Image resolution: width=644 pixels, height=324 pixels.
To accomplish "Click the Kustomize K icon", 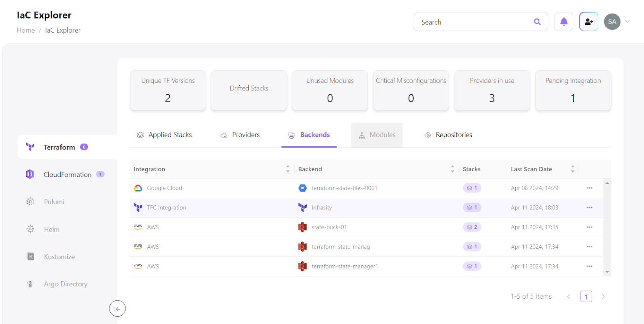I will point(31,256).
